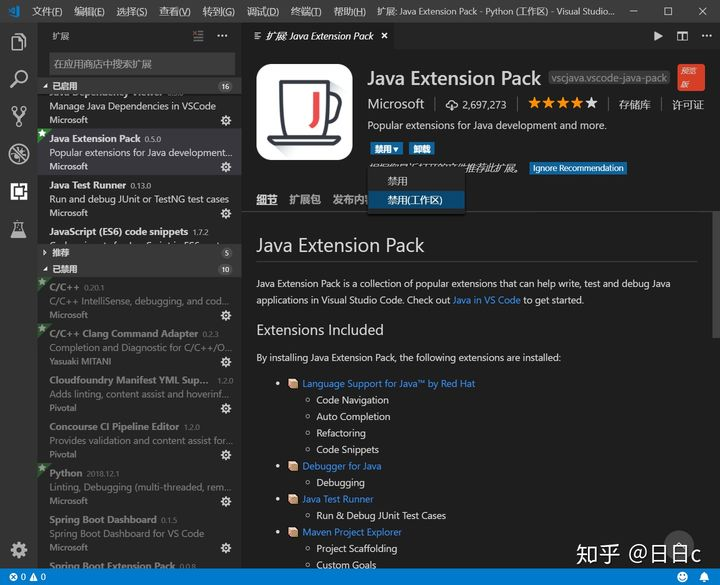The height and width of the screenshot is (585, 720).
Task: Switch to the 细节 details tab
Action: coord(267,200)
